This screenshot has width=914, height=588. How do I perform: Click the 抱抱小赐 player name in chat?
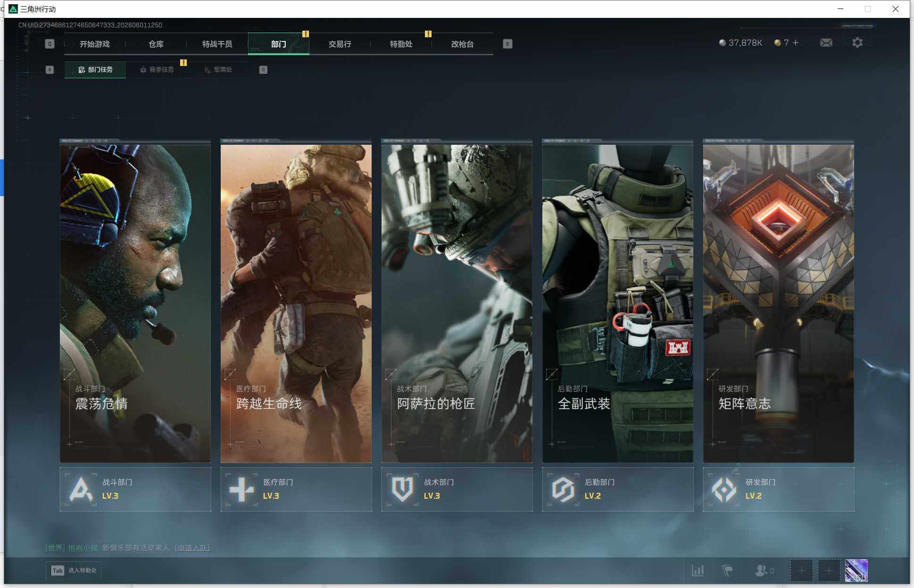tap(83, 548)
